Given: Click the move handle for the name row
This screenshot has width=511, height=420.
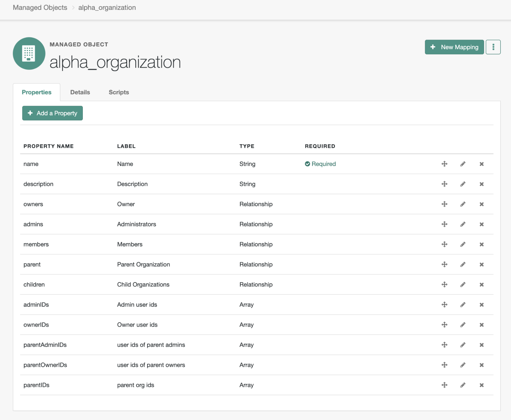Looking at the screenshot, I should pyautogui.click(x=444, y=164).
